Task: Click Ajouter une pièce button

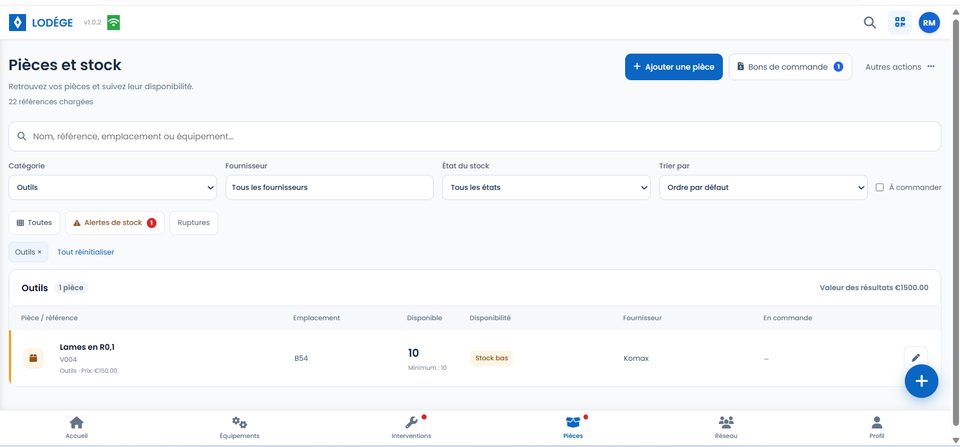Action: coord(673,67)
